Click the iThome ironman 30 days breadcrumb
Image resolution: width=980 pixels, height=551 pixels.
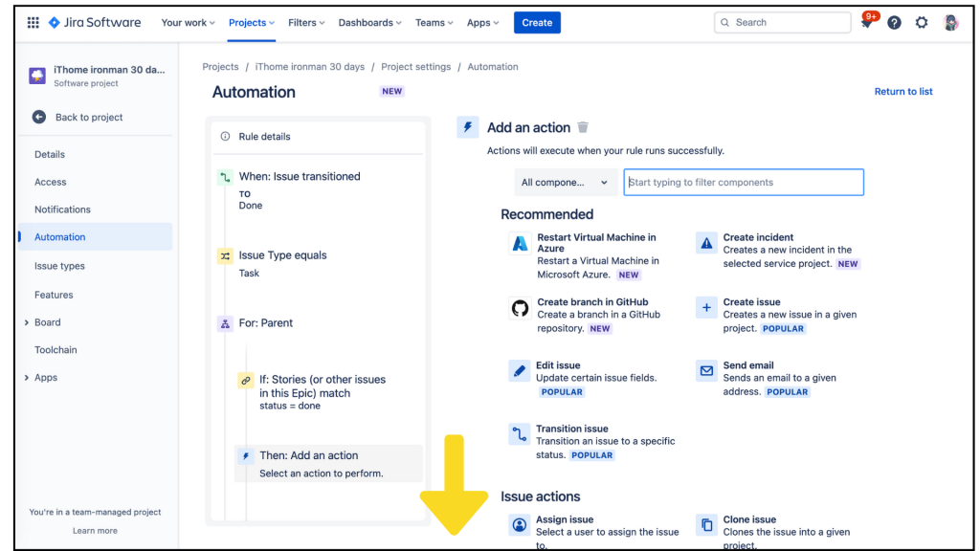(x=309, y=67)
